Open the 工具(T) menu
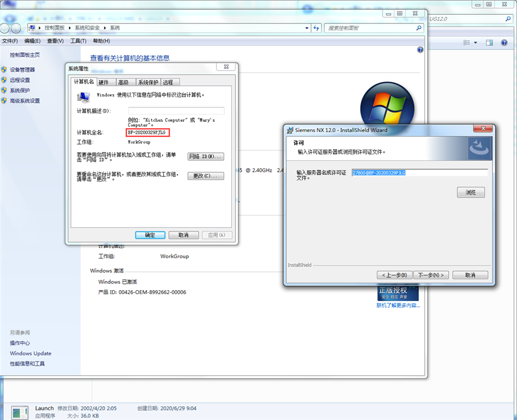 [x=78, y=41]
